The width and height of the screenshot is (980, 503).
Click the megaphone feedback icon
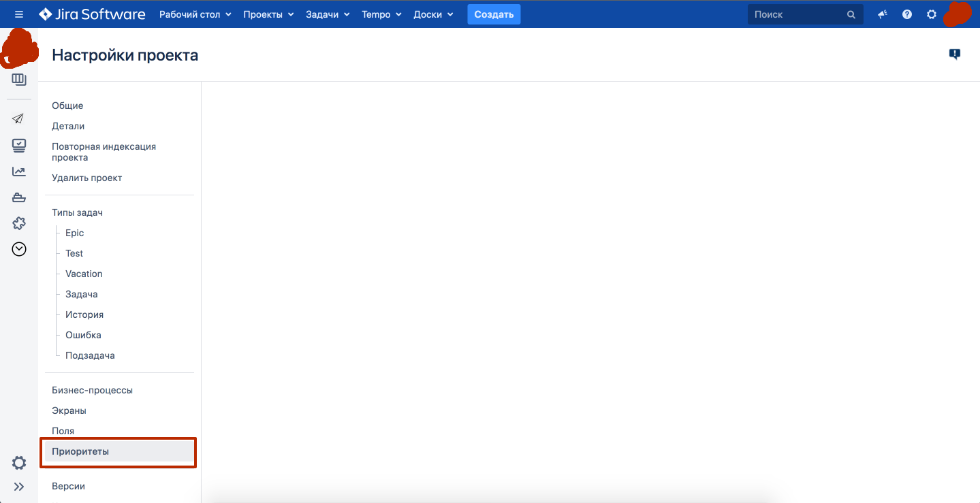click(x=883, y=14)
